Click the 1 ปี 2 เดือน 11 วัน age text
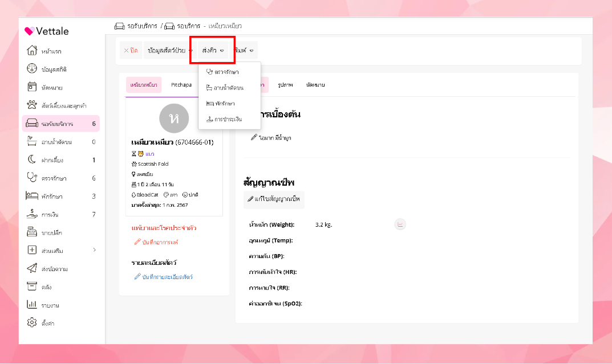The width and height of the screenshot is (612, 364). click(x=155, y=185)
